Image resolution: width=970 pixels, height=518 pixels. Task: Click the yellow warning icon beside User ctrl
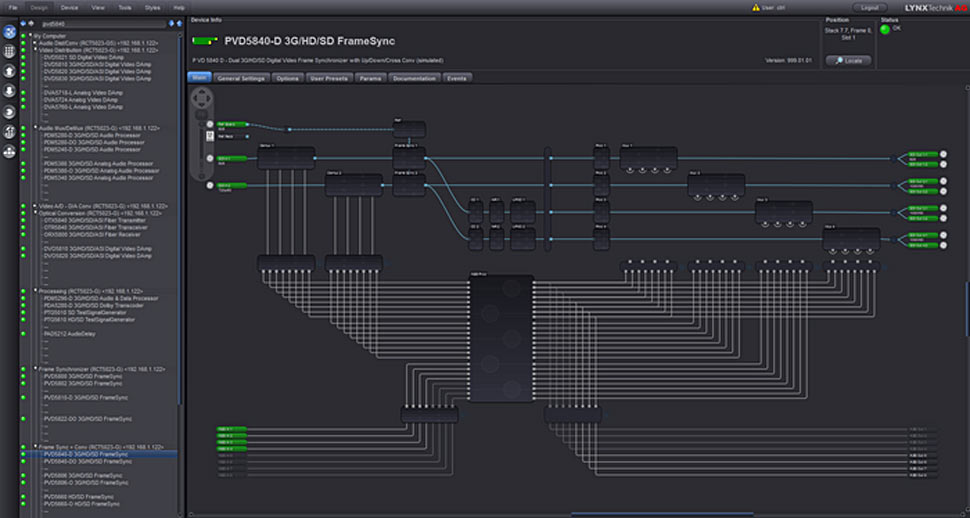pyautogui.click(x=755, y=8)
